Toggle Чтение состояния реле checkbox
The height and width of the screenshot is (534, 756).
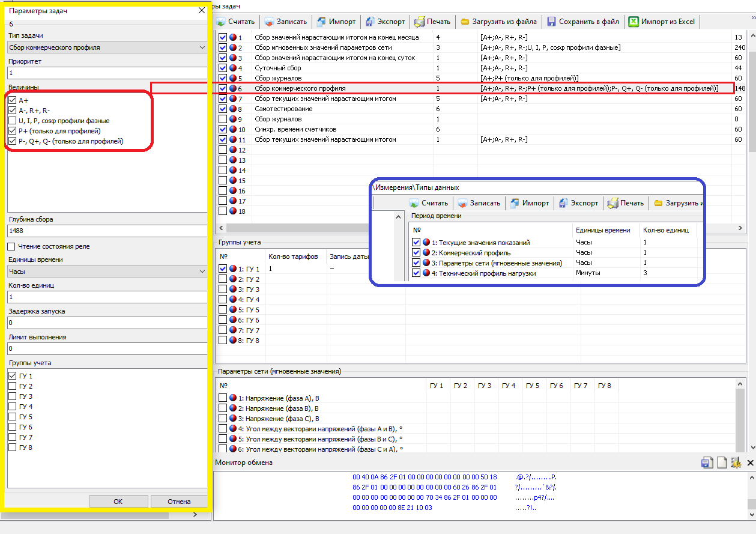(x=11, y=246)
